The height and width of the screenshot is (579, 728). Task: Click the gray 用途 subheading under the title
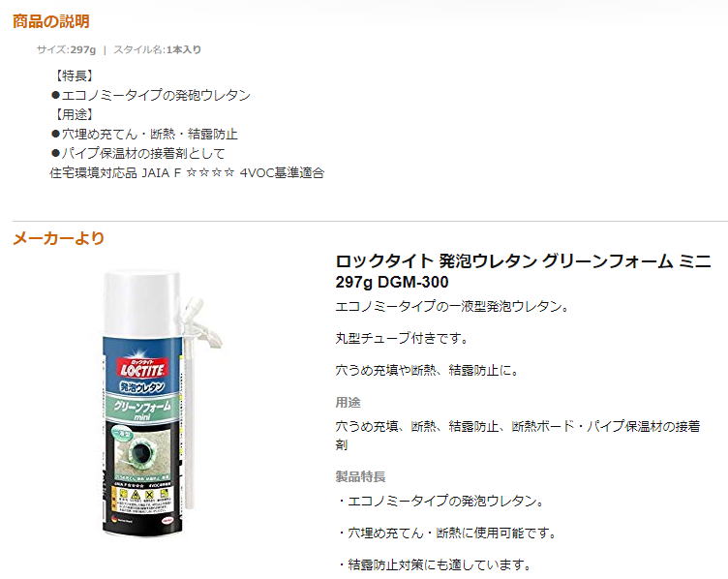point(348,402)
